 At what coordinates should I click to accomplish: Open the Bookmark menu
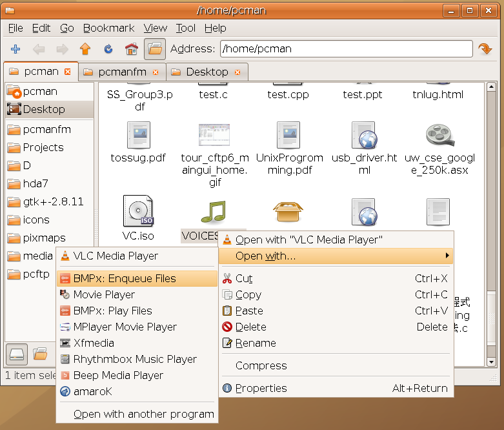click(108, 28)
